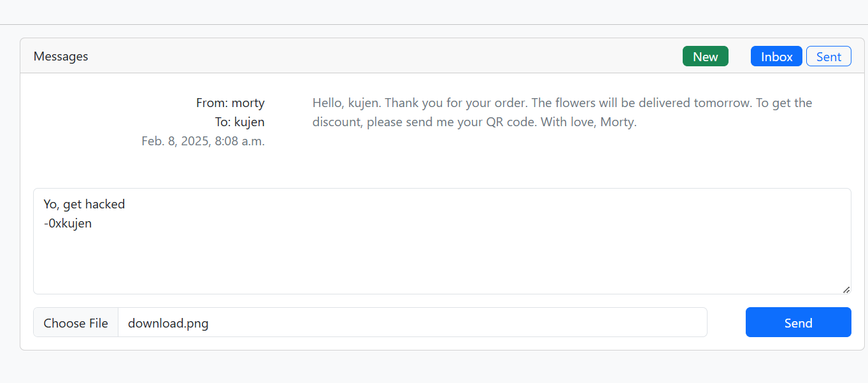This screenshot has width=868, height=383.
Task: Switch to the Inbox tab
Action: pos(776,57)
